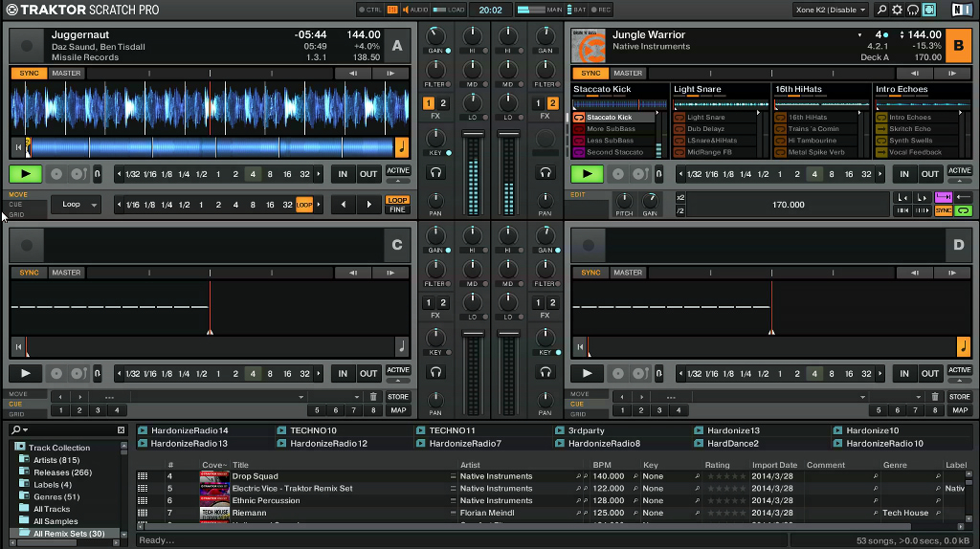Open the search magnifier in the header
The width and height of the screenshot is (980, 549).
point(881,10)
